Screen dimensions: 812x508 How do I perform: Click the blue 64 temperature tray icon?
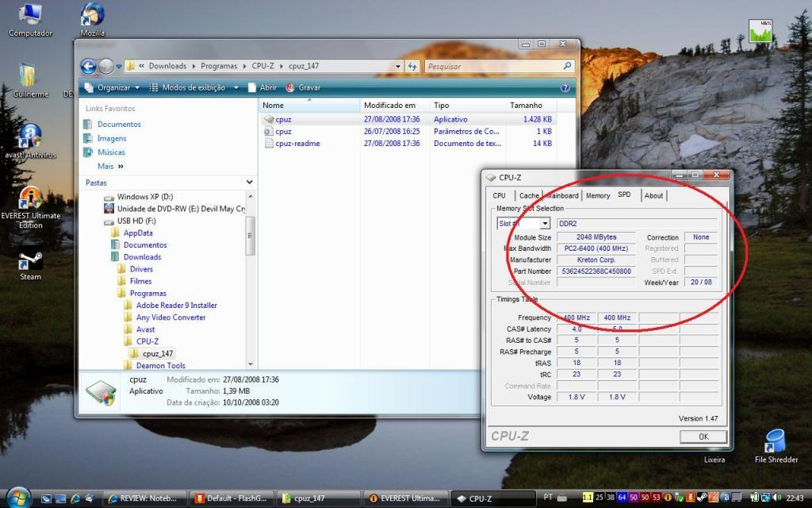(622, 498)
